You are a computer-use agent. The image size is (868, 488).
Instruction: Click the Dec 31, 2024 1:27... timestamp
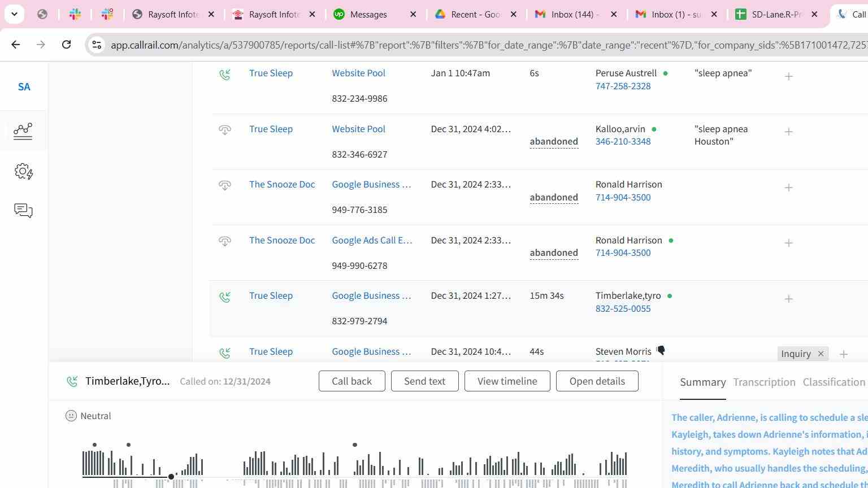point(471,295)
